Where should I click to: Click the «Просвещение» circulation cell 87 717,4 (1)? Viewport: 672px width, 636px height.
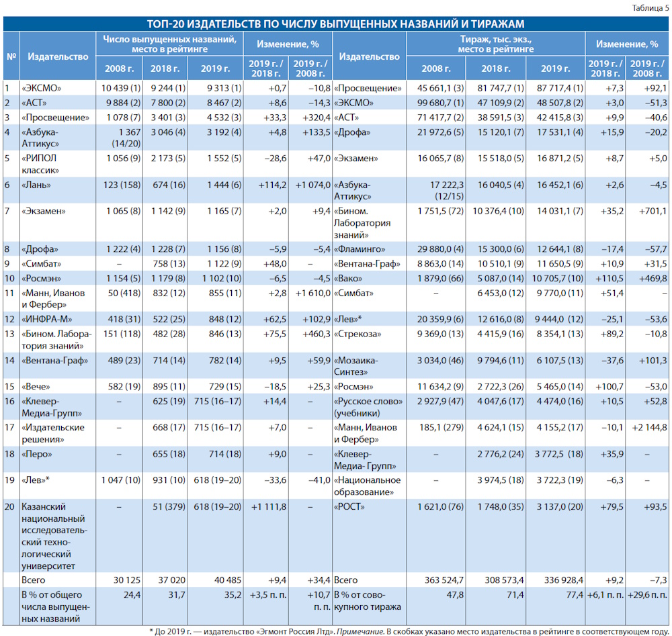(560, 88)
